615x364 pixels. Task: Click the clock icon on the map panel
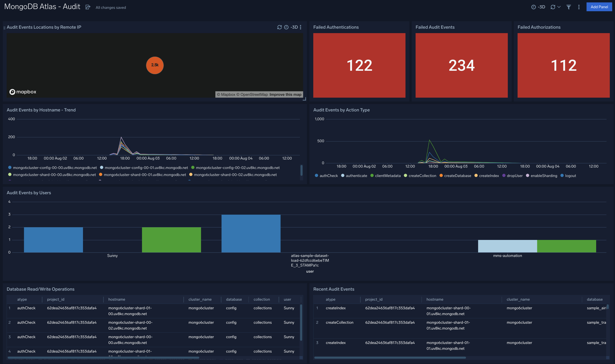[286, 27]
